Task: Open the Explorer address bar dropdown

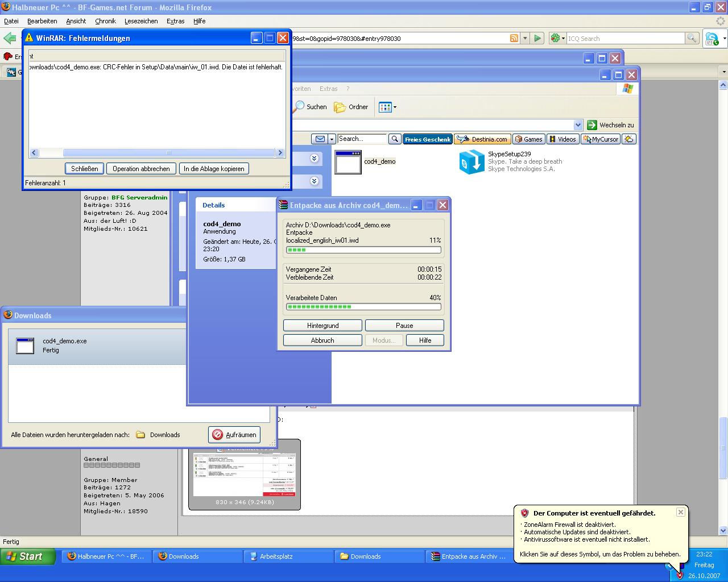Action: point(578,125)
